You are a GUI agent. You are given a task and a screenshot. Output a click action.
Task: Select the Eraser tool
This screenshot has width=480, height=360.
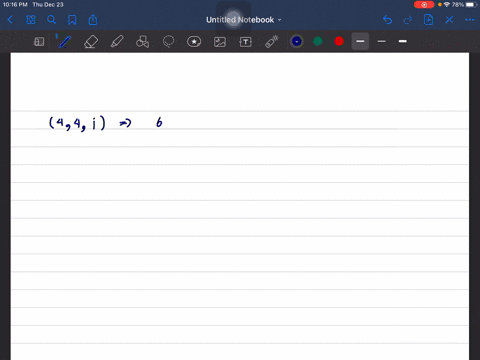pyautogui.click(x=91, y=42)
